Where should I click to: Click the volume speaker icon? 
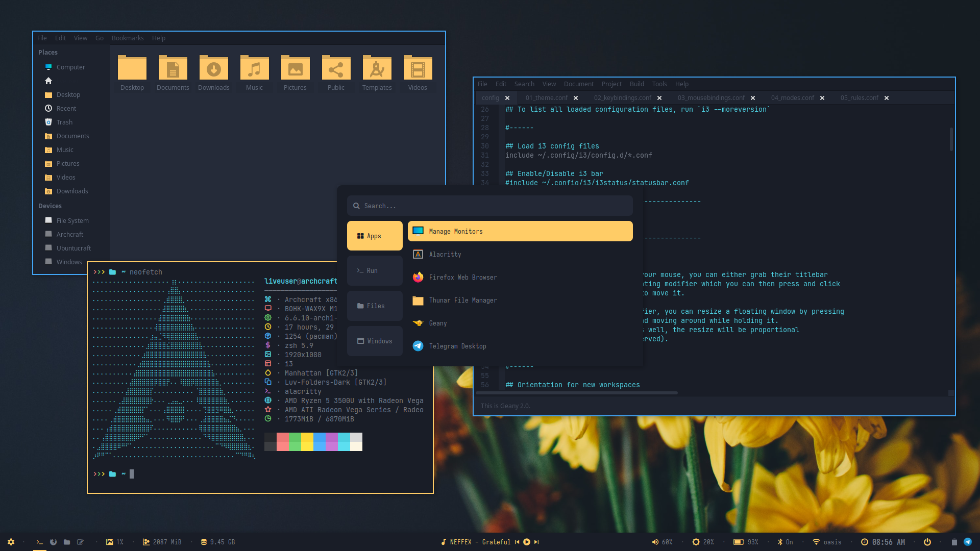(x=655, y=542)
